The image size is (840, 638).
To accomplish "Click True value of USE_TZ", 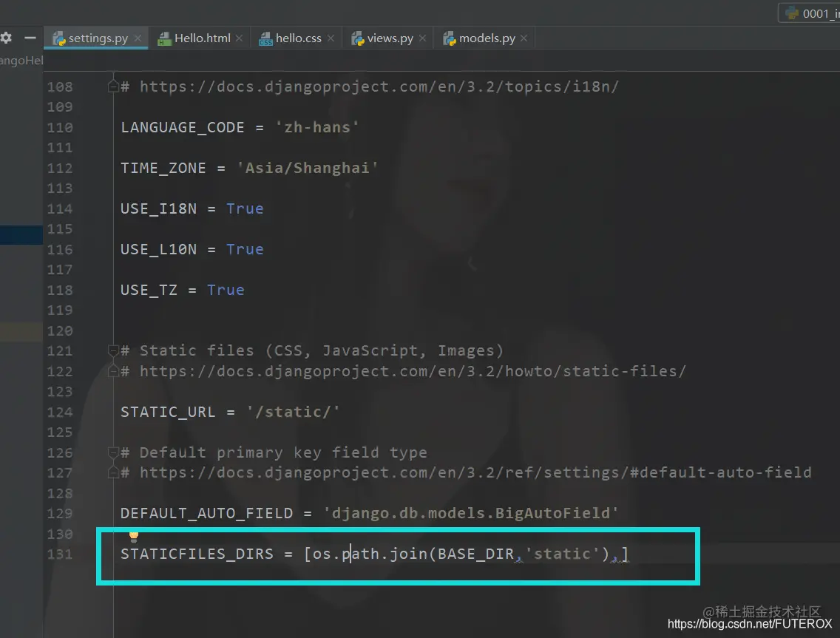I will pos(226,290).
